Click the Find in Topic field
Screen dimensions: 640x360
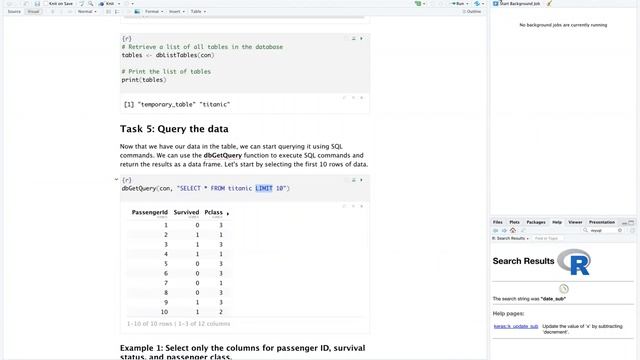click(x=548, y=238)
